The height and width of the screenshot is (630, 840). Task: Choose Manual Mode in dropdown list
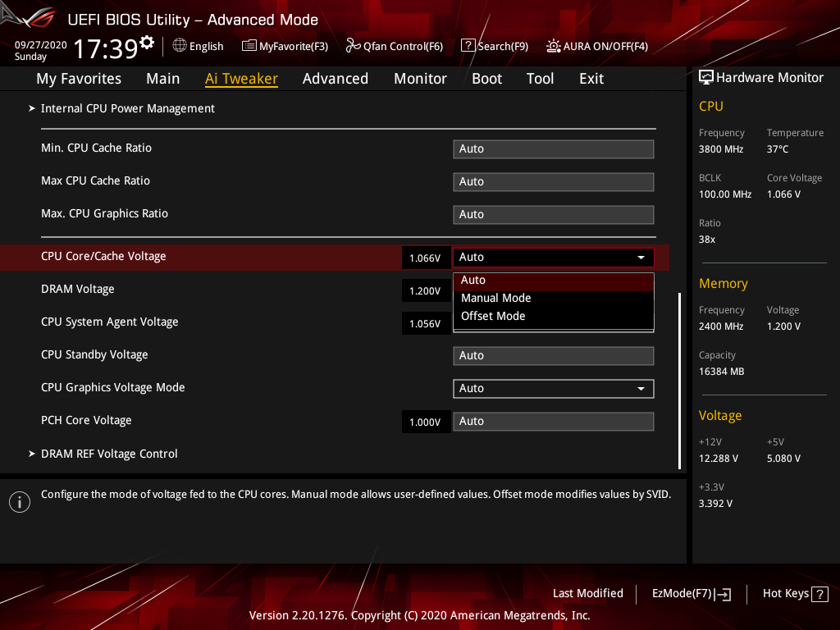pos(554,298)
